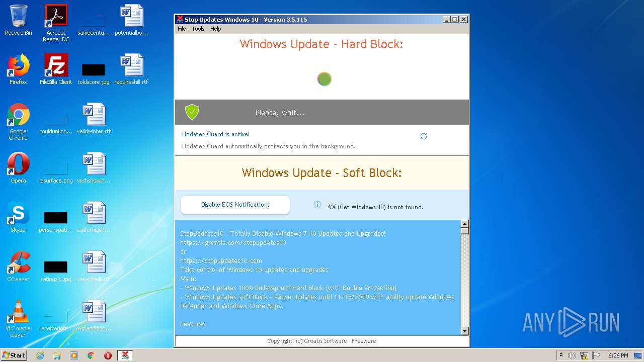Open the Recycle Bin desktop icon
644x362 pixels.
pyautogui.click(x=18, y=21)
